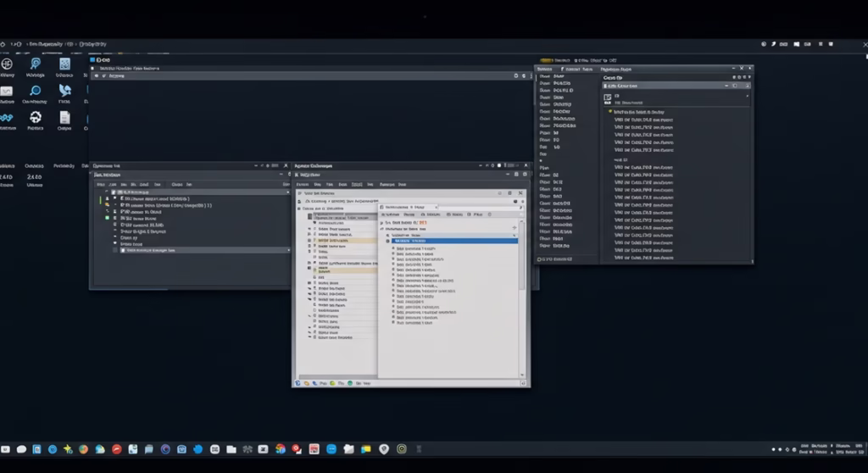
Task: Expand the yellow-marked row in the dark tree panel
Action: (107, 204)
